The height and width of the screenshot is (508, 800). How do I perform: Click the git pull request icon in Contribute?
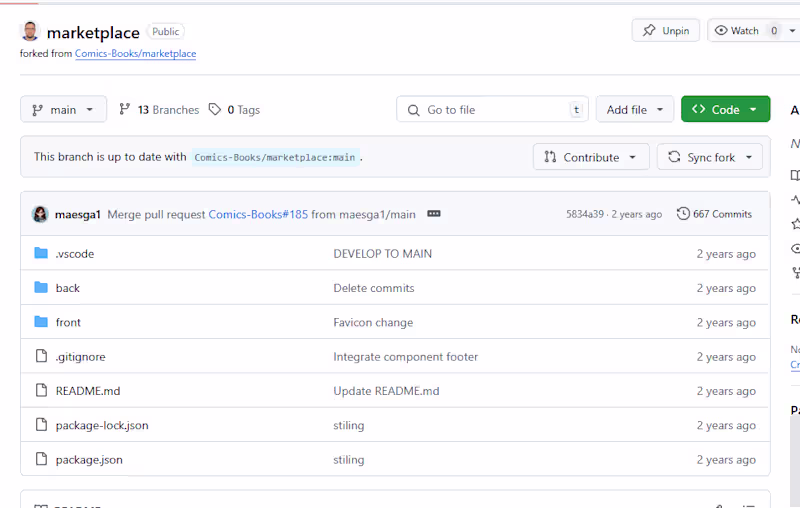point(550,157)
